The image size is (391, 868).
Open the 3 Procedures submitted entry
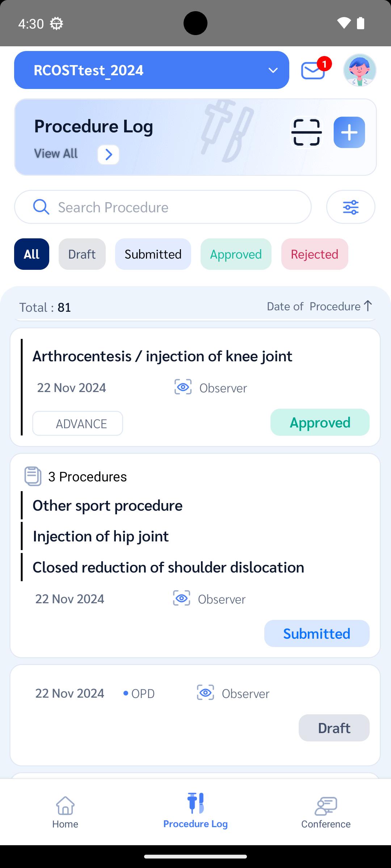tap(195, 556)
